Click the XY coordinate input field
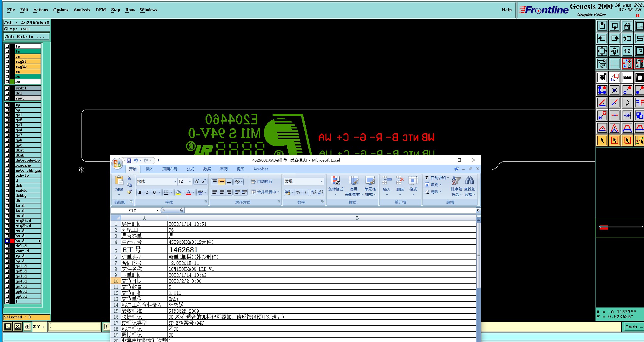The width and height of the screenshot is (644, 342). point(74,327)
